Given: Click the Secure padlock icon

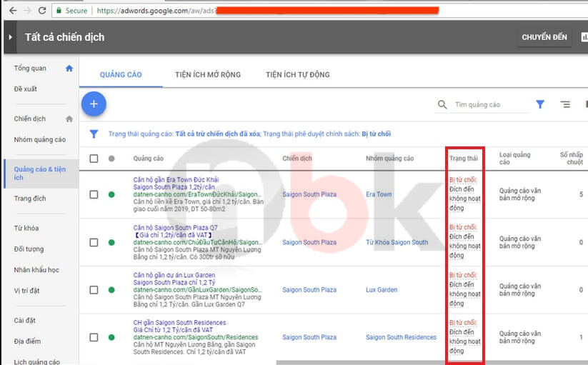Looking at the screenshot, I should tap(59, 11).
